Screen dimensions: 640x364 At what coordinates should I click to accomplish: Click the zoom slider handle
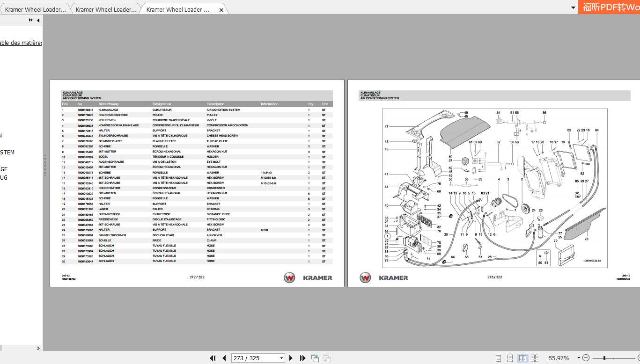tap(604, 358)
